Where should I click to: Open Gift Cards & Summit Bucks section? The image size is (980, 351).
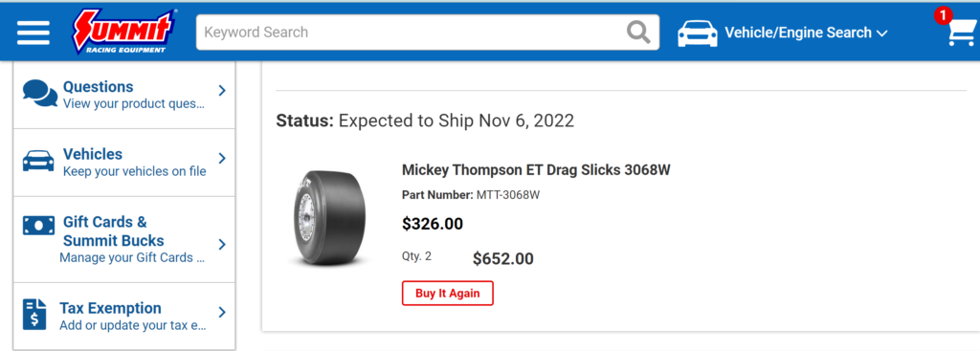click(x=123, y=240)
